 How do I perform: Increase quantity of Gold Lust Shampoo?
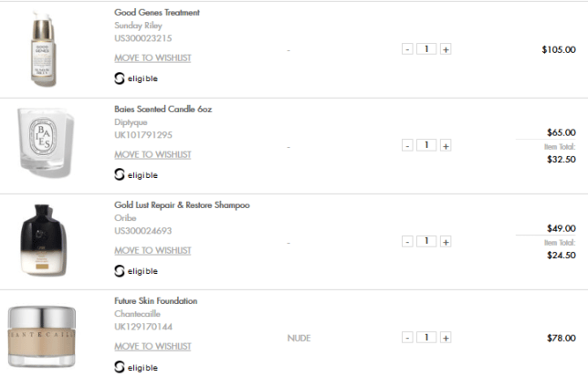pyautogui.click(x=446, y=242)
